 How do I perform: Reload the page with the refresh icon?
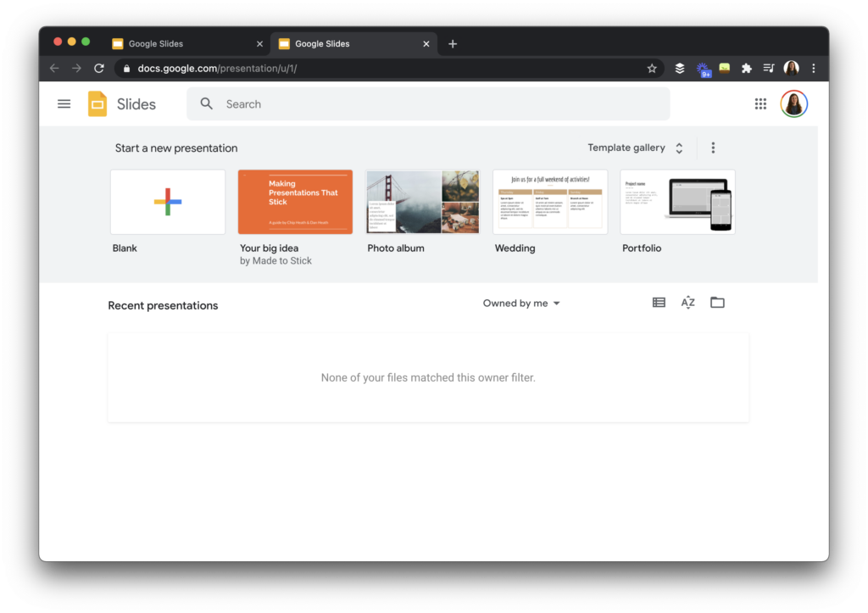coord(98,68)
